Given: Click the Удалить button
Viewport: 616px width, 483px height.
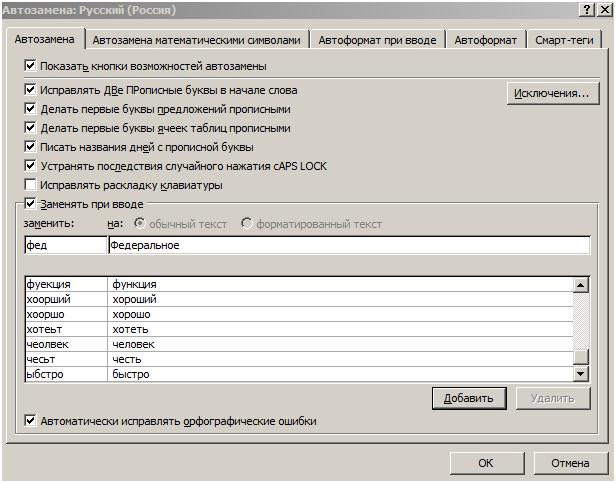Looking at the screenshot, I should (553, 398).
